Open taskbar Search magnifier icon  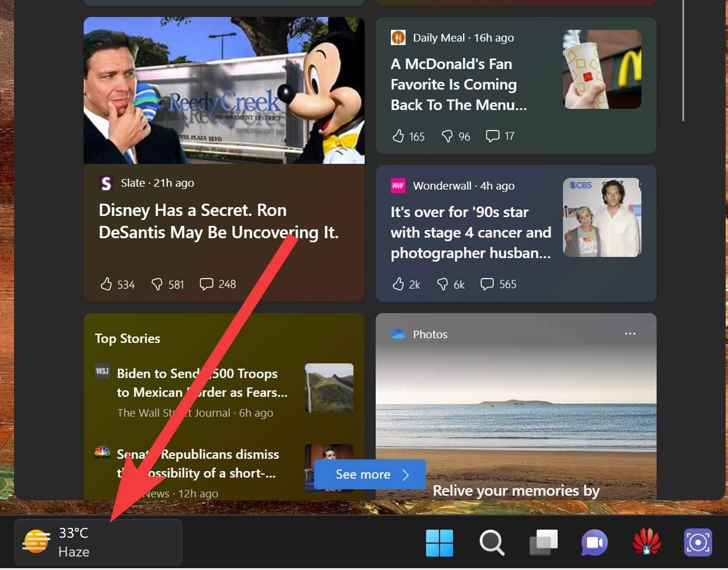[x=492, y=543]
